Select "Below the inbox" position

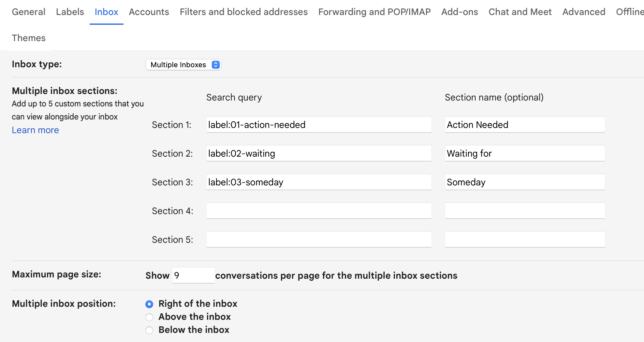(x=149, y=330)
